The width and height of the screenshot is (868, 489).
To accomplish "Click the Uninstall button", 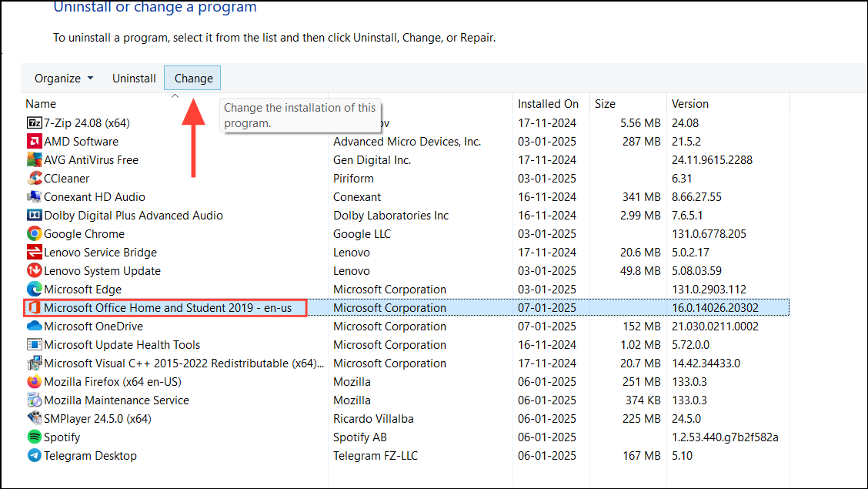I will click(x=133, y=78).
